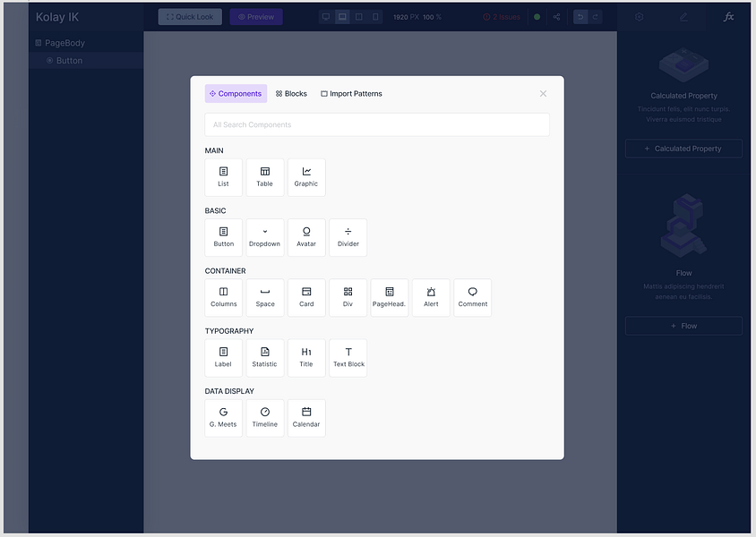756x537 pixels.
Task: Choose the Alert container component
Action: pos(431,296)
